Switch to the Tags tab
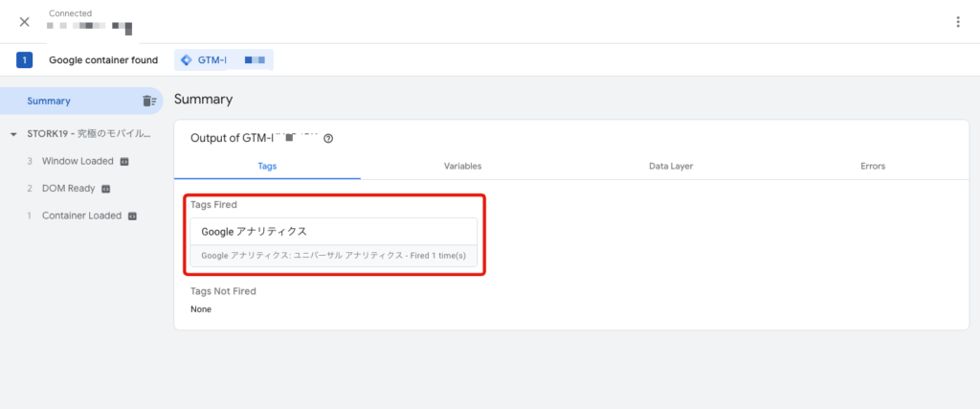 (267, 167)
